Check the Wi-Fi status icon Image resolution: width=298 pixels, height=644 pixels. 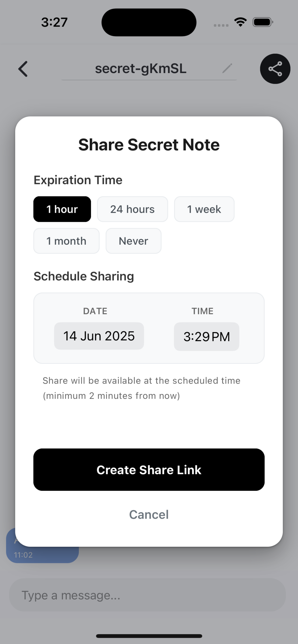[x=240, y=22]
